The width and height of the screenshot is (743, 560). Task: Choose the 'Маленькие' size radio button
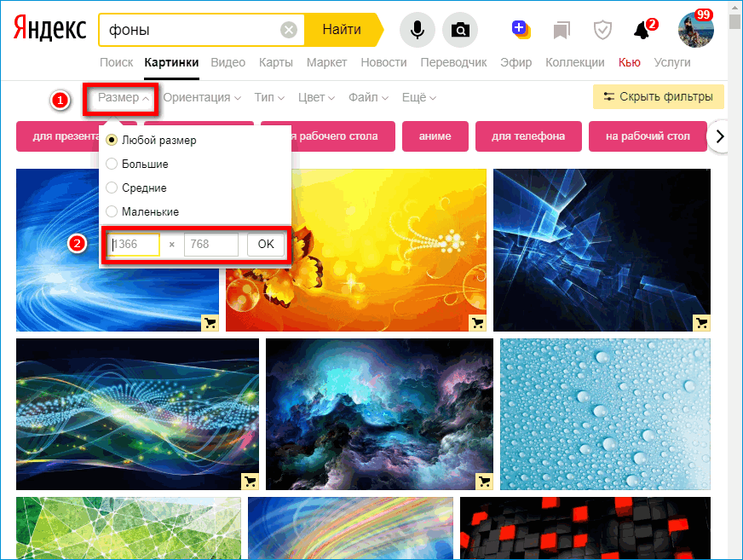coord(112,211)
